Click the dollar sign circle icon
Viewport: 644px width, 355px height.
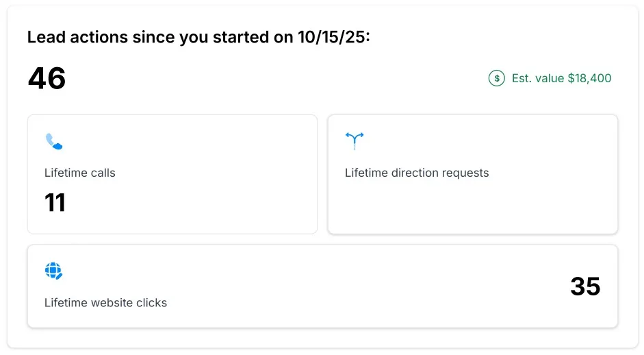pyautogui.click(x=496, y=78)
